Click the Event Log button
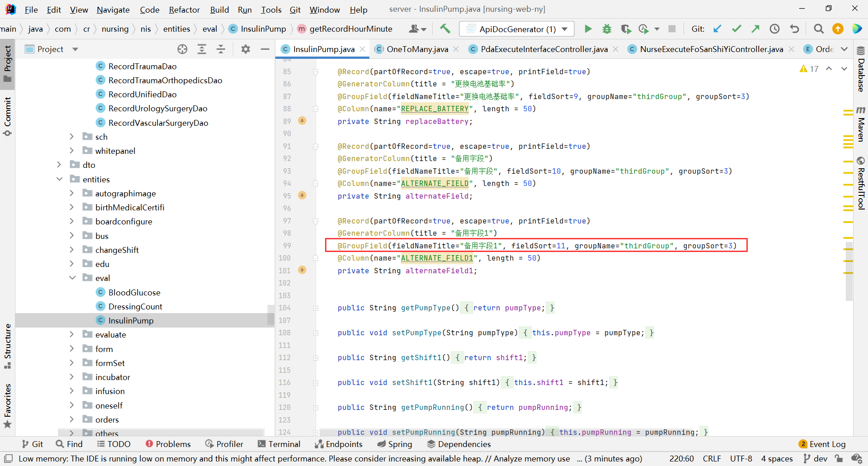The width and height of the screenshot is (868, 466). pyautogui.click(x=822, y=444)
